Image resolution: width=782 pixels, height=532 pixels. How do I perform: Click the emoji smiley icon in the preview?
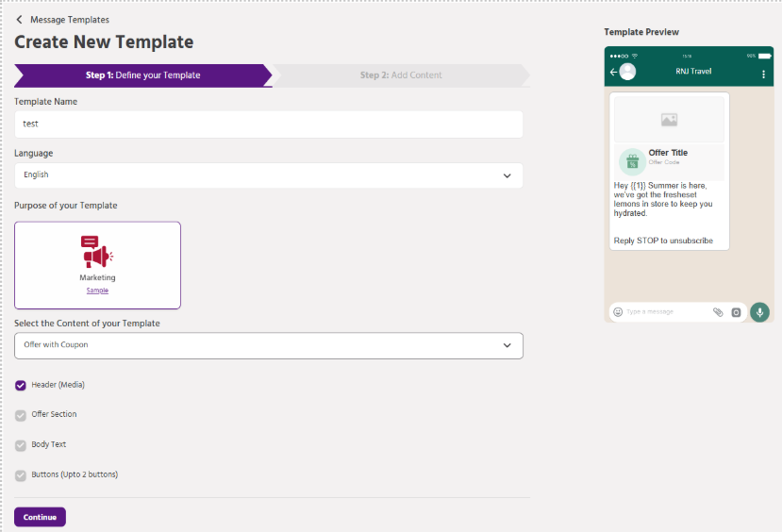pyautogui.click(x=618, y=312)
